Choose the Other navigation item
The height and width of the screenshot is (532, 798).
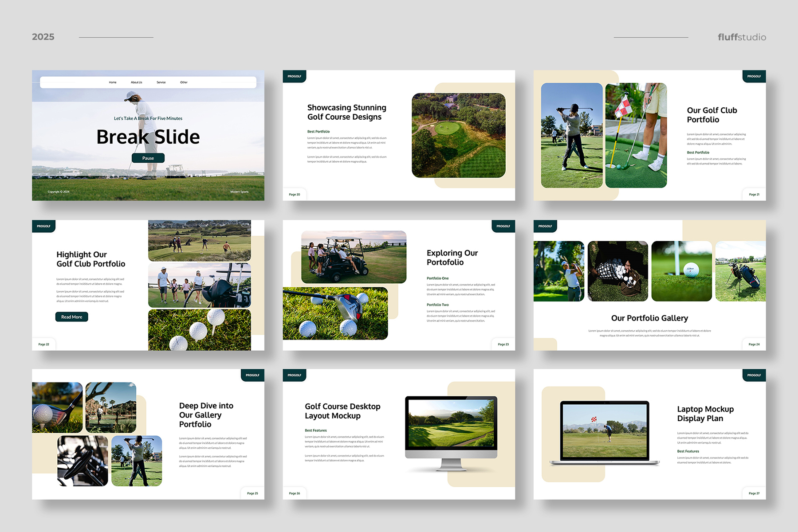click(184, 82)
